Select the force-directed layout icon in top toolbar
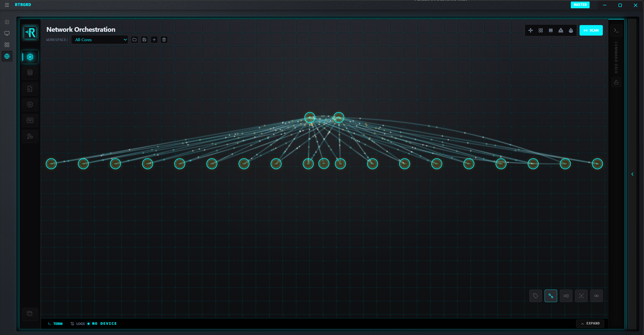644x335 pixels. [x=531, y=30]
